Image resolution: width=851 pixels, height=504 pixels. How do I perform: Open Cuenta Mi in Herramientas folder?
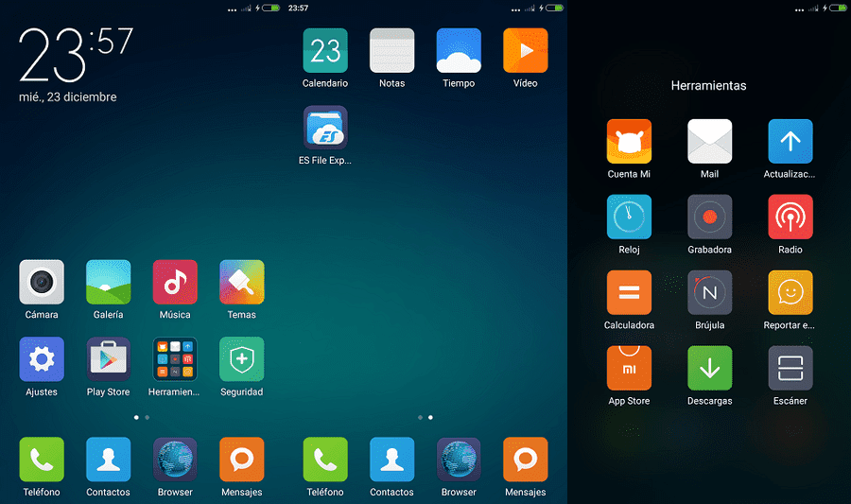pos(629,141)
